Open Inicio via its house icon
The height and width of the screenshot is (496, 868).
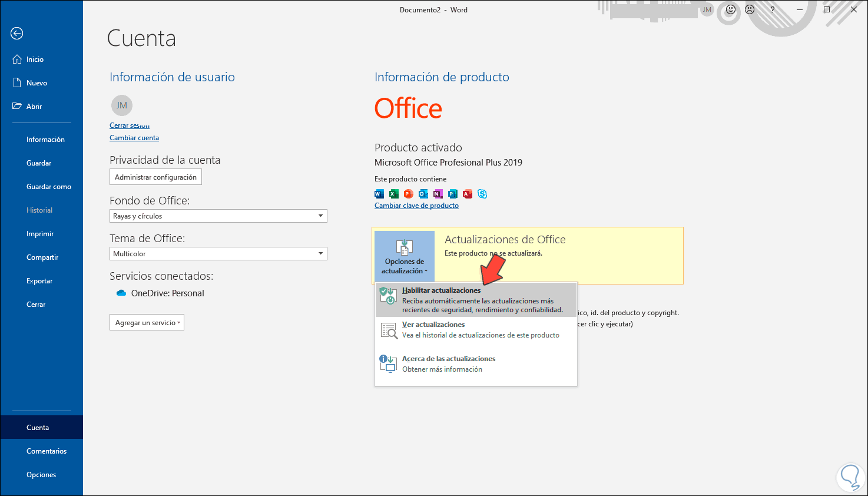tap(17, 59)
